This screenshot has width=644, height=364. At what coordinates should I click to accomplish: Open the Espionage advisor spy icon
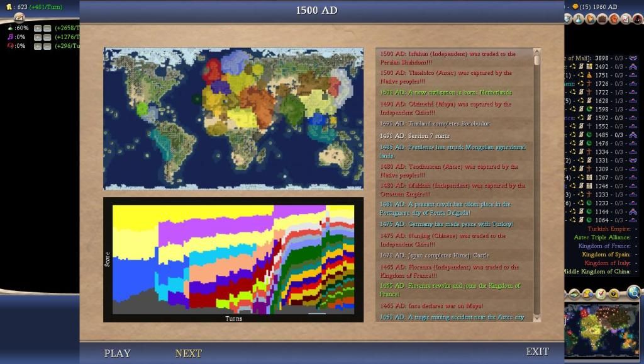point(638,19)
